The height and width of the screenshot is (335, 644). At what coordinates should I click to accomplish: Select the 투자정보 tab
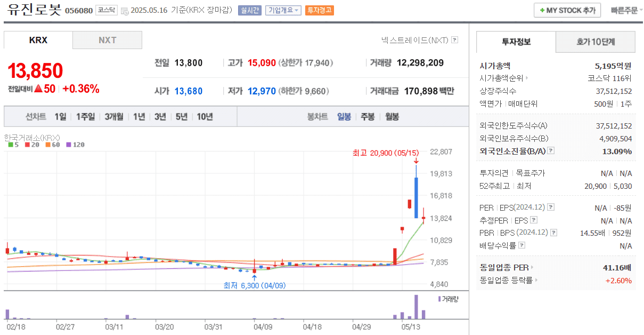(516, 42)
